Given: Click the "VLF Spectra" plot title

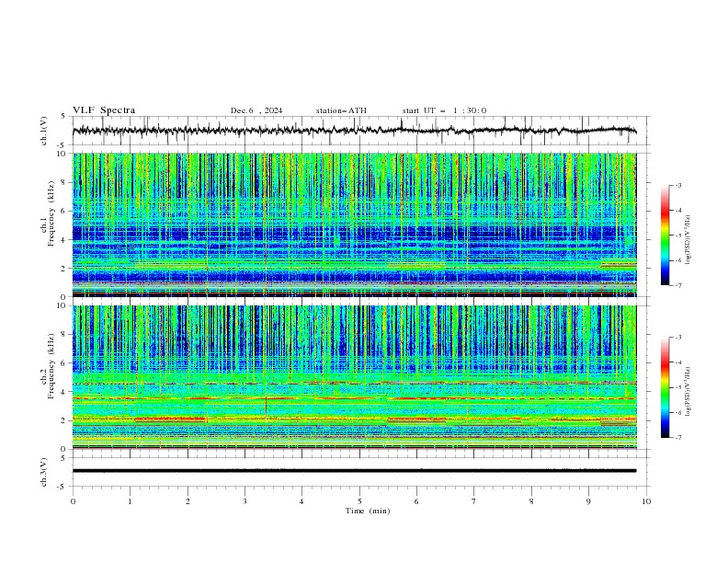Looking at the screenshot, I should coord(104,110).
